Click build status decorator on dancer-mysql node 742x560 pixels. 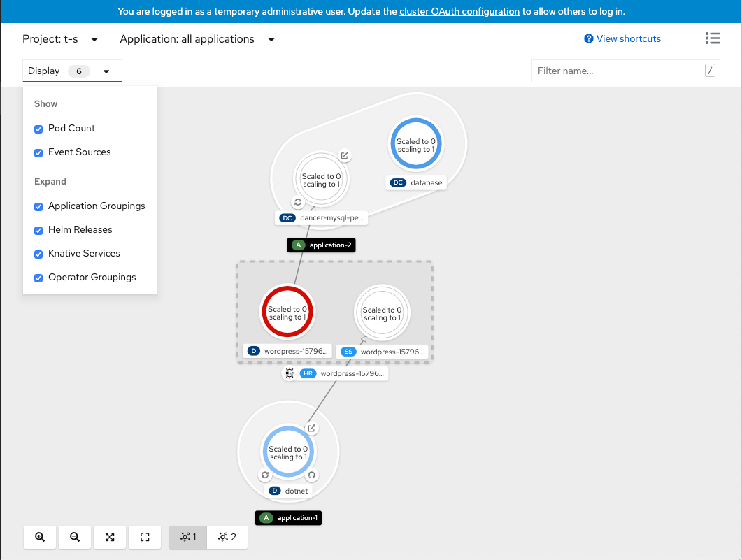[298, 202]
